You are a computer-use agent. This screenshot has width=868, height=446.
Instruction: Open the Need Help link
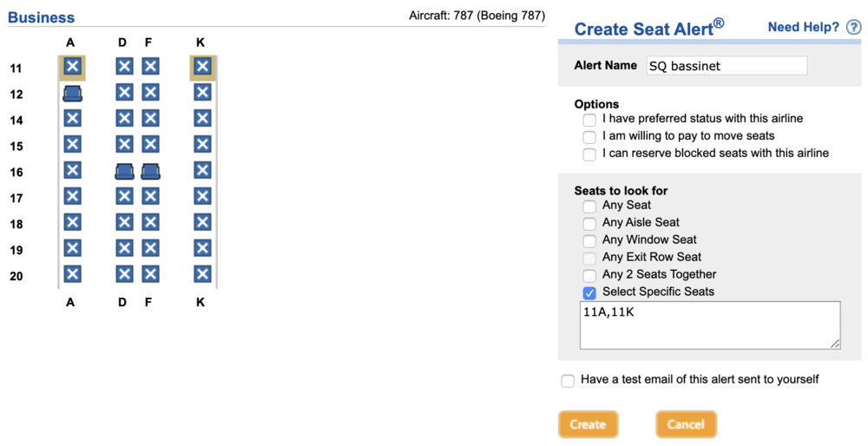click(803, 28)
